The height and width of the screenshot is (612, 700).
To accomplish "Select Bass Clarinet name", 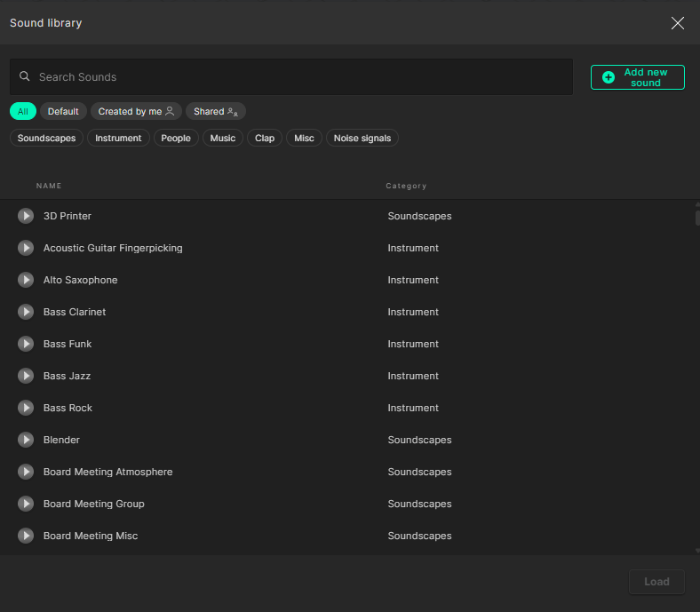I will click(x=75, y=312).
